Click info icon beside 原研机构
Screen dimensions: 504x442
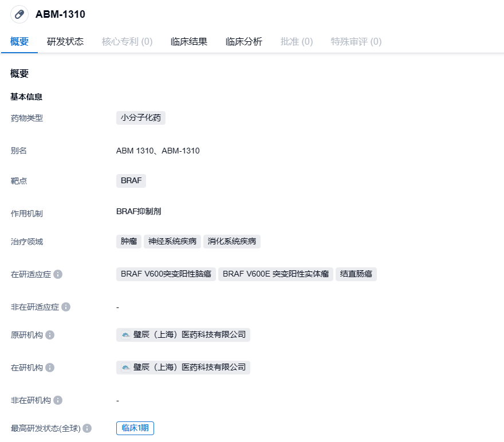point(50,335)
